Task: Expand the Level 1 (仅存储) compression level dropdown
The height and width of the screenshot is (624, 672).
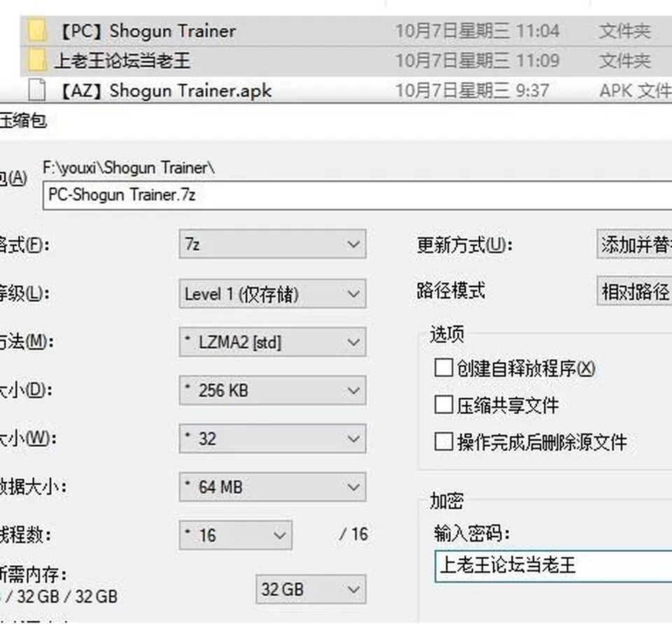Action: point(272,293)
